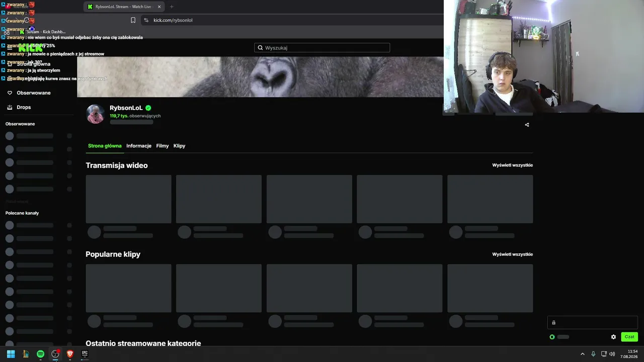Close the RybsonLoL Stream browser tab
644x362 pixels.
(x=159, y=7)
